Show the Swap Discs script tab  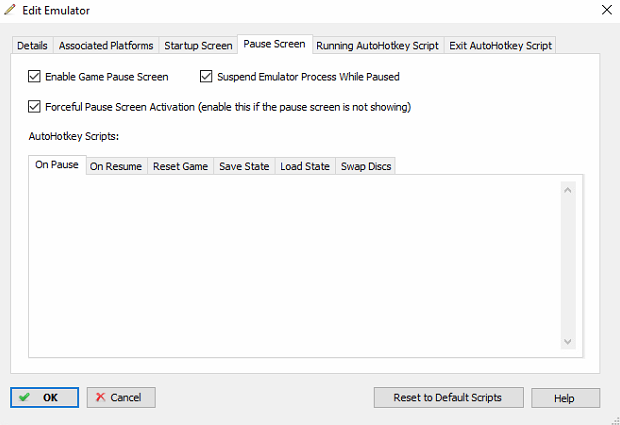tap(366, 166)
